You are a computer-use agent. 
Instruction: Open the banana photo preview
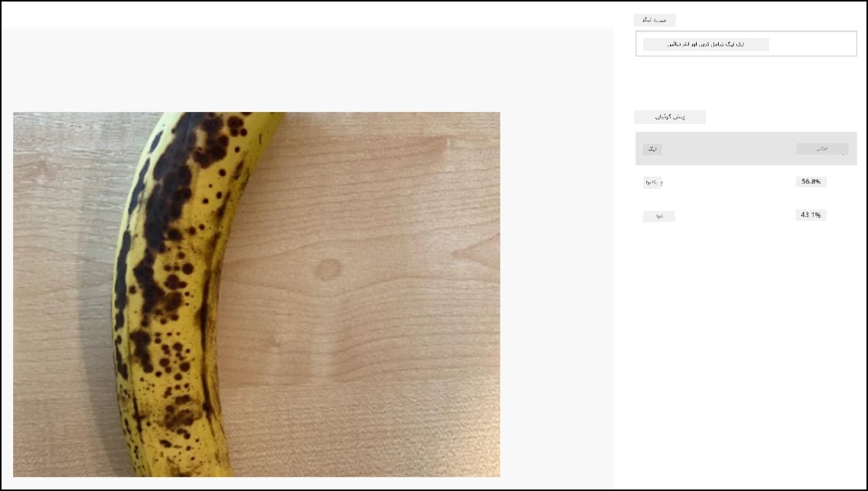257,294
